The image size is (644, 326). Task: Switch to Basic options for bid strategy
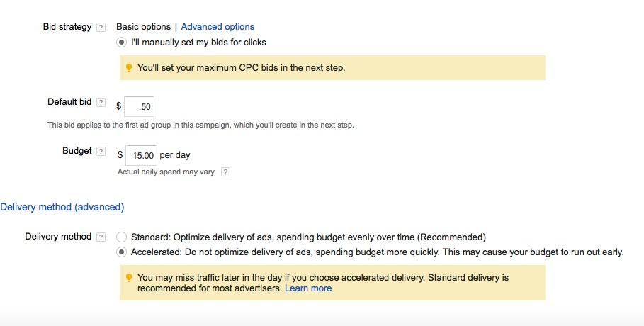(143, 27)
